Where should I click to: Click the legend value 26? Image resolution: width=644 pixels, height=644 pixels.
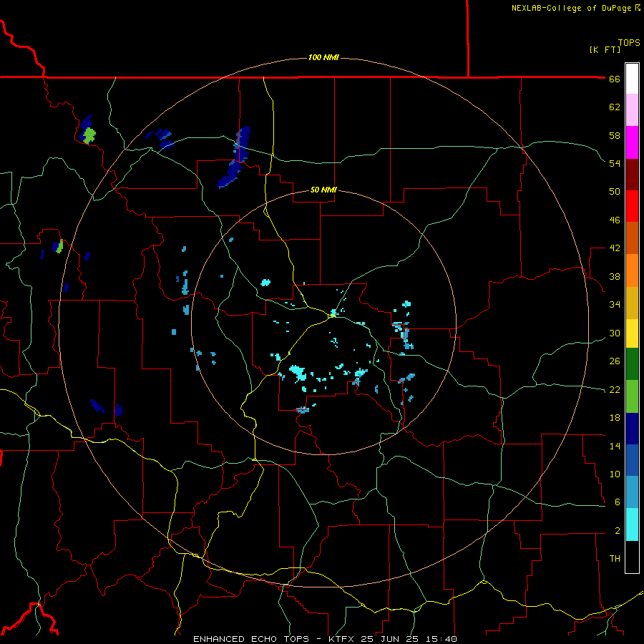615,361
